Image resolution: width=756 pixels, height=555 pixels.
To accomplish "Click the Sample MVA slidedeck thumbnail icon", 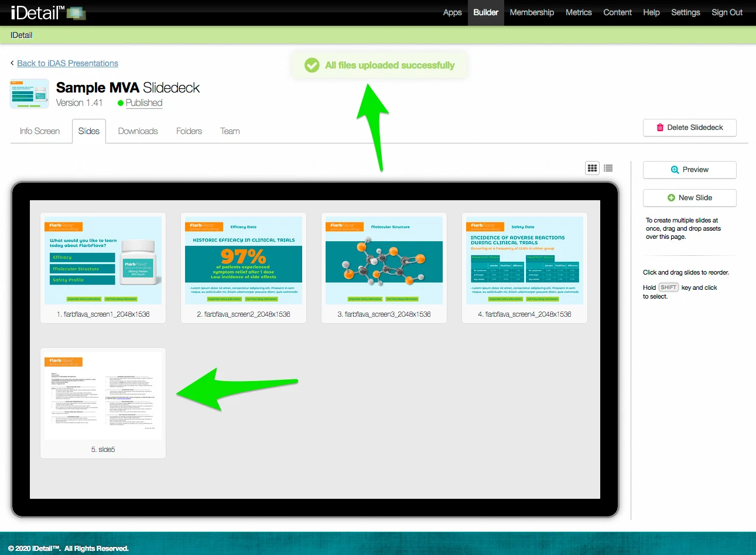I will pyautogui.click(x=29, y=94).
